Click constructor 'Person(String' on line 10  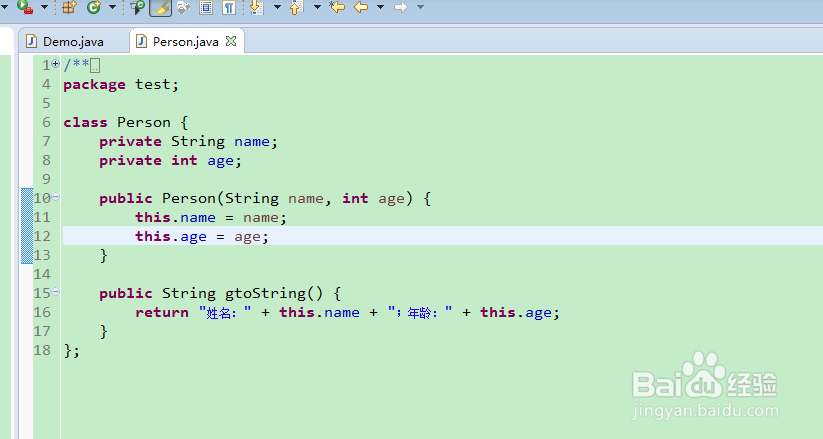(220, 198)
